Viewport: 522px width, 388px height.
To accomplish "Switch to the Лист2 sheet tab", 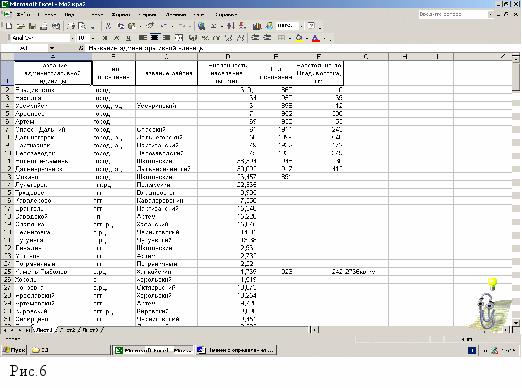I will (67, 330).
